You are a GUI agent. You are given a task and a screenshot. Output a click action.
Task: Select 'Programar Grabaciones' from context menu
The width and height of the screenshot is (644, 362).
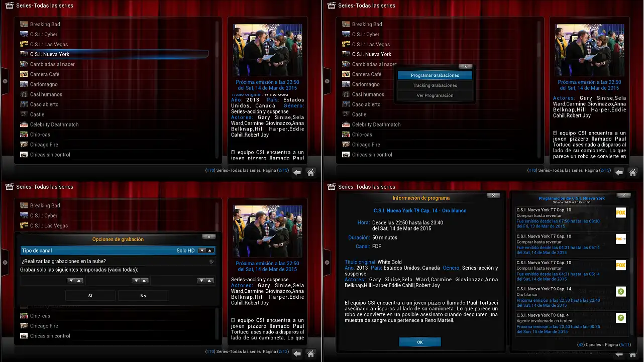click(435, 74)
